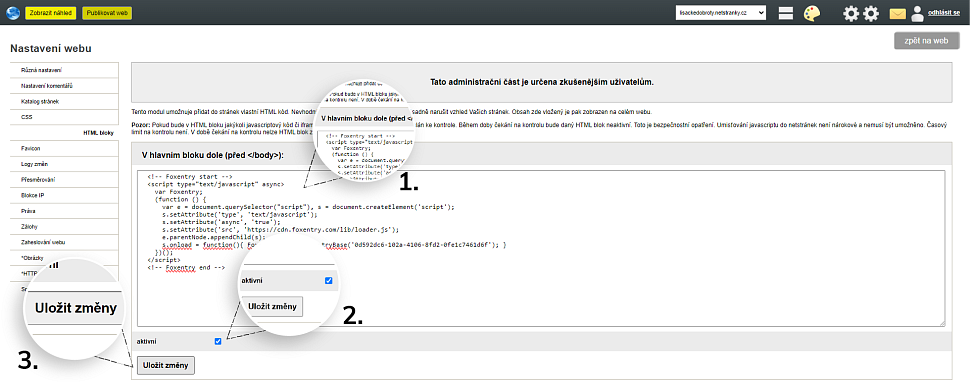
Task: Click the zpět na web button
Action: tap(926, 41)
